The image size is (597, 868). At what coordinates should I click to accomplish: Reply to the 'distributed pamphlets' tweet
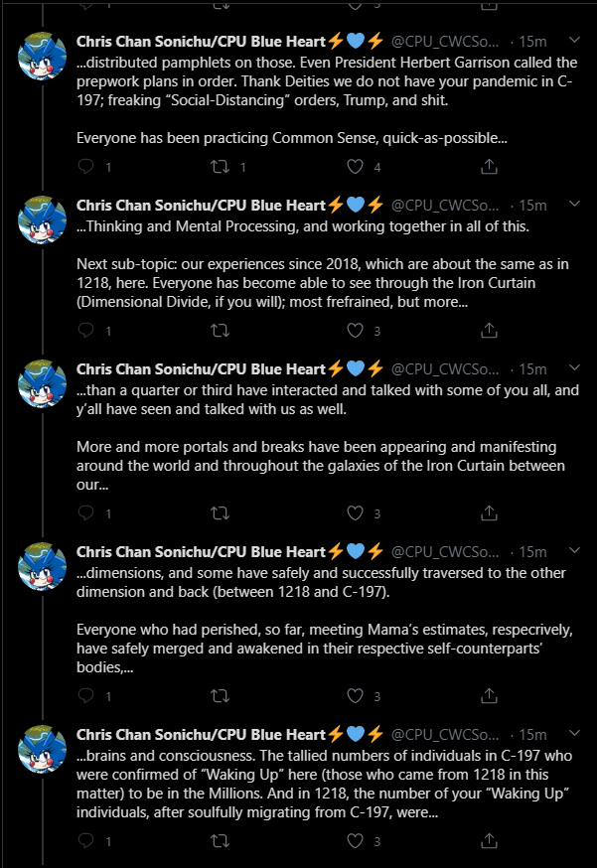[85, 166]
